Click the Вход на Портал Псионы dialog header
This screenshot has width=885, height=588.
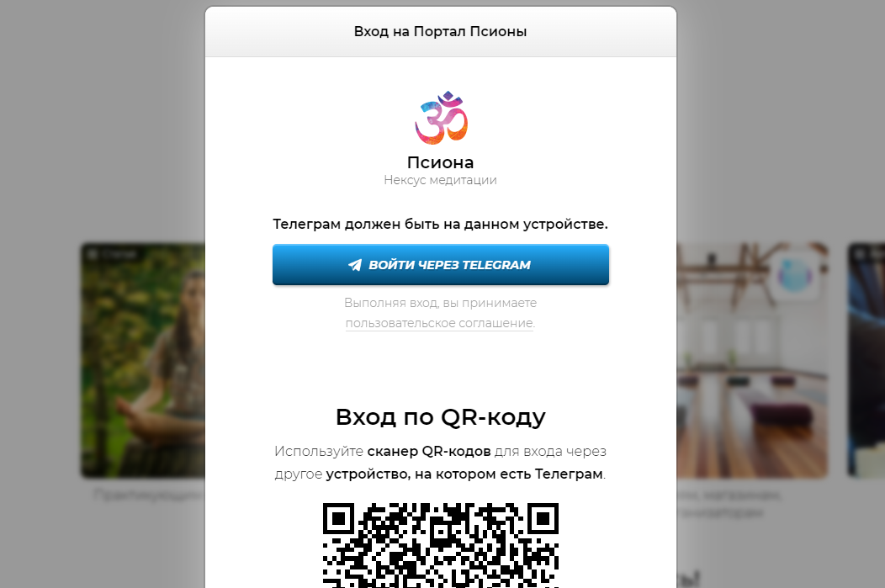pyautogui.click(x=440, y=32)
